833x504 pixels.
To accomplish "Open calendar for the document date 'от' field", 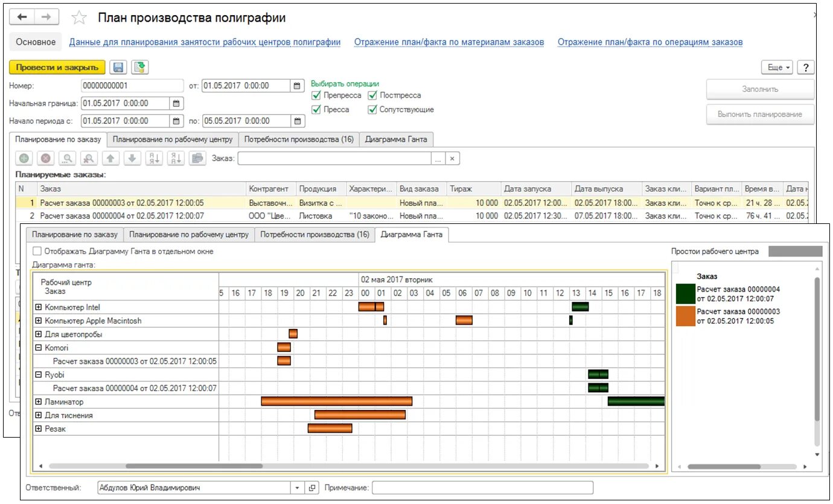I will pyautogui.click(x=298, y=86).
